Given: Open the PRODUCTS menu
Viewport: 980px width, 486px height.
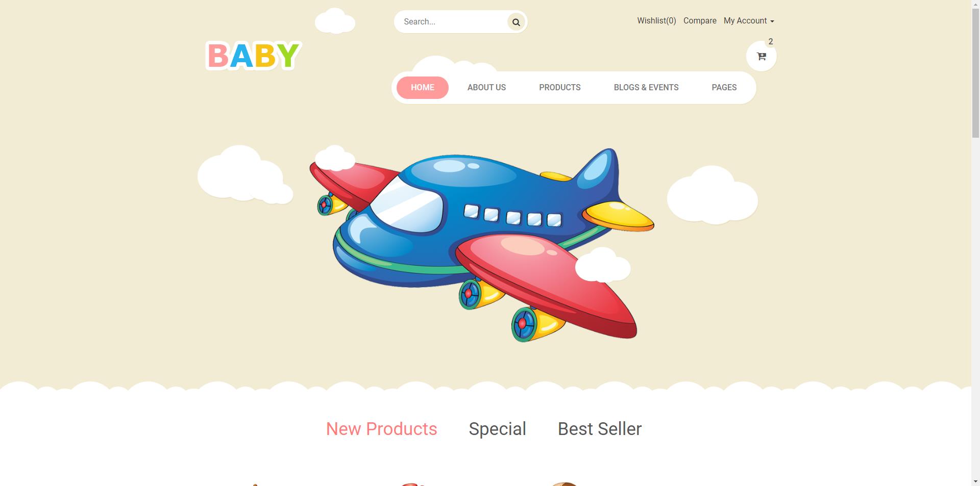Looking at the screenshot, I should pyautogui.click(x=560, y=87).
